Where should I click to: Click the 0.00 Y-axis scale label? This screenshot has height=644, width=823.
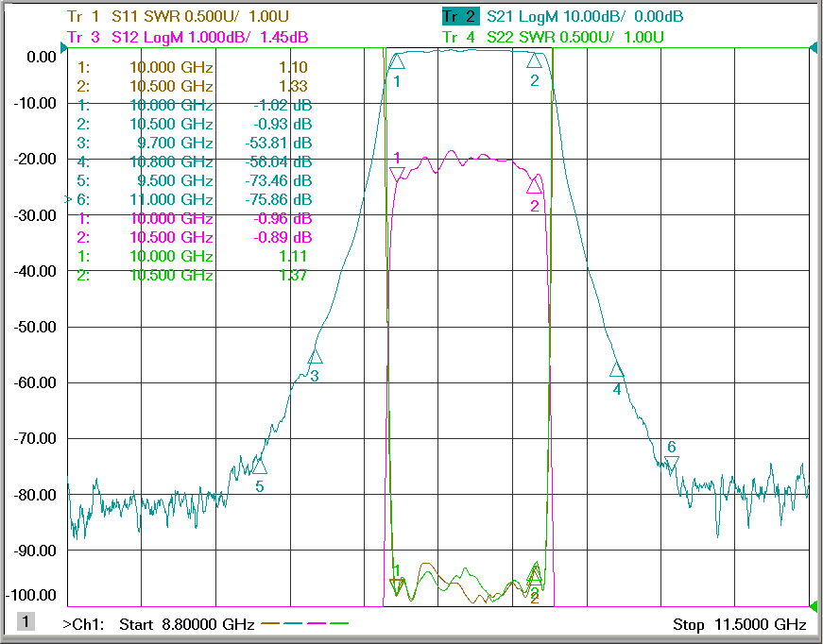pyautogui.click(x=42, y=57)
